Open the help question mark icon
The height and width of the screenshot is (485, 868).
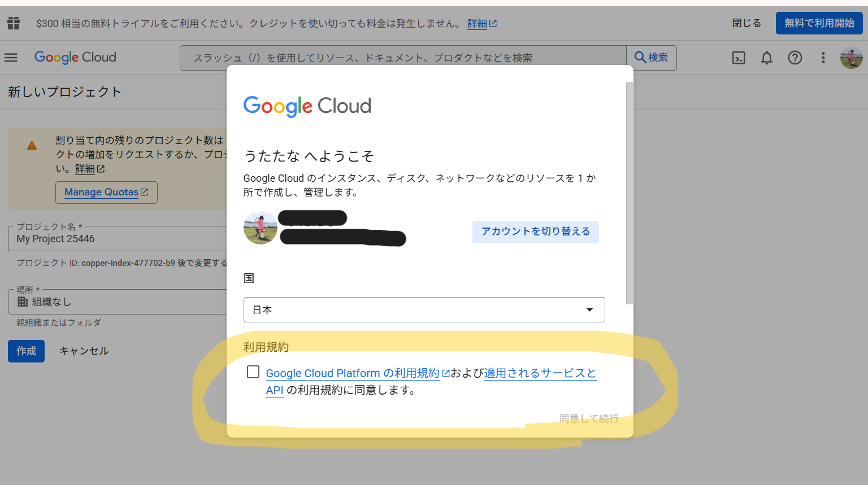(795, 58)
